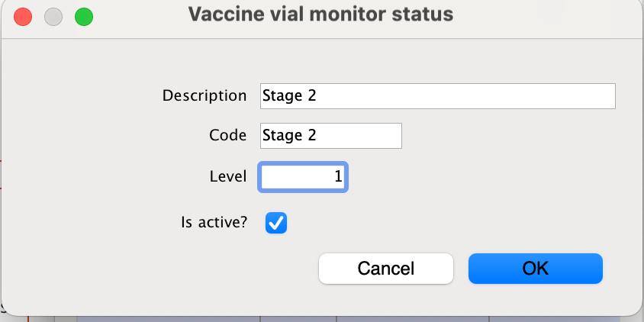Minimize window using the yellow button
Screen dimensions: 644x322
(x=53, y=16)
